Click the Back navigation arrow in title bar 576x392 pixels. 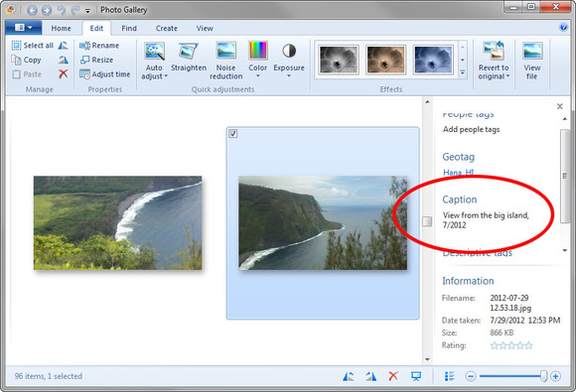point(32,10)
